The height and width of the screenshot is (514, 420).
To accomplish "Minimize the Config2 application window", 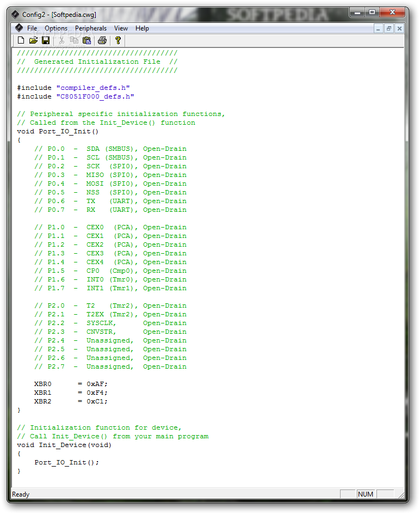I will (357, 13).
